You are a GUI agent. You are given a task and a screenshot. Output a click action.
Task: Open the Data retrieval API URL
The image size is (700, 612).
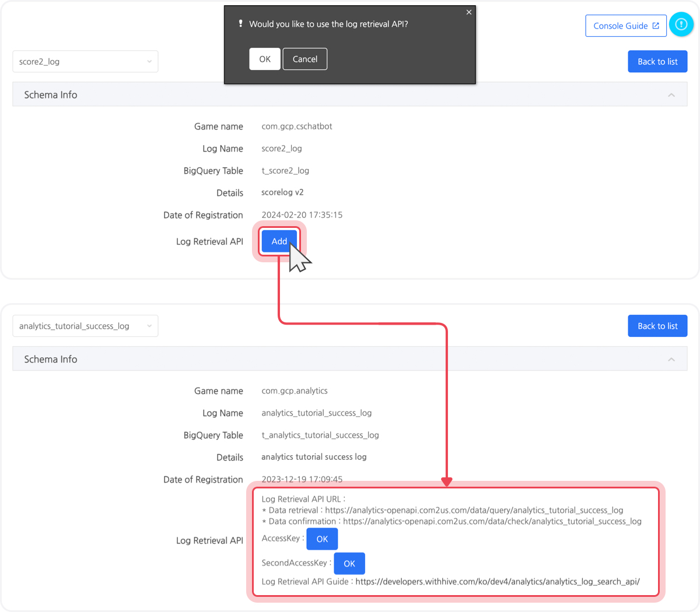click(474, 511)
